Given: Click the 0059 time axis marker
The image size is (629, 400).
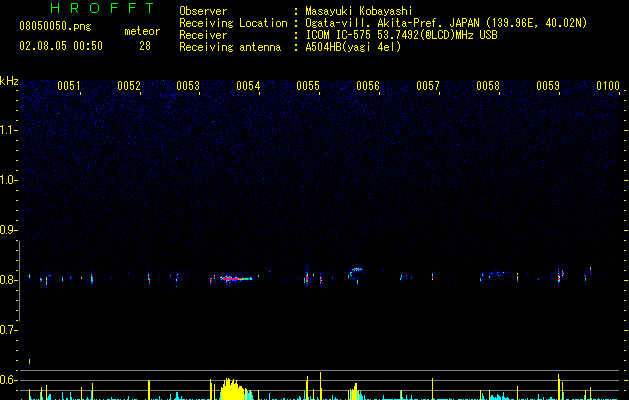Looking at the screenshot, I should pos(548,86).
